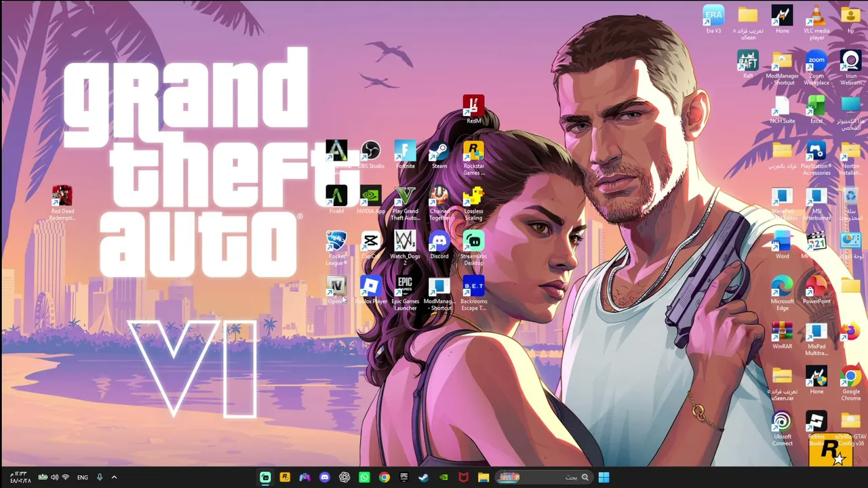868x488 pixels.
Task: Launch Steam from the desktop icon
Action: pyautogui.click(x=439, y=155)
